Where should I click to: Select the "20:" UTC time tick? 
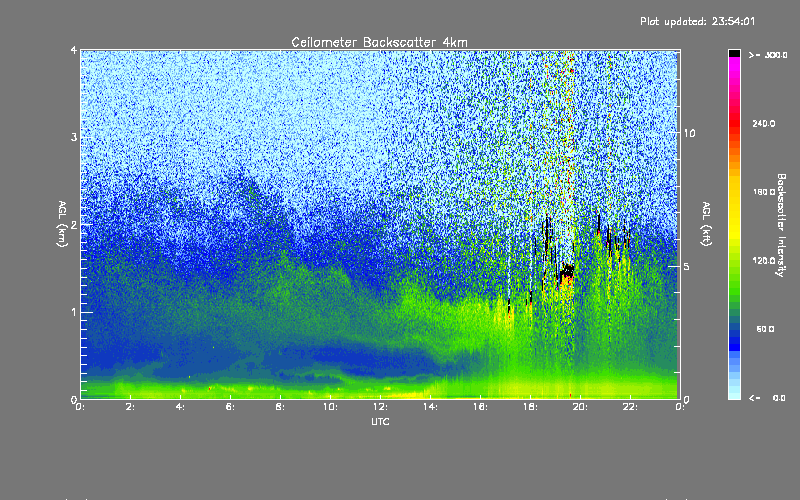tap(580, 407)
